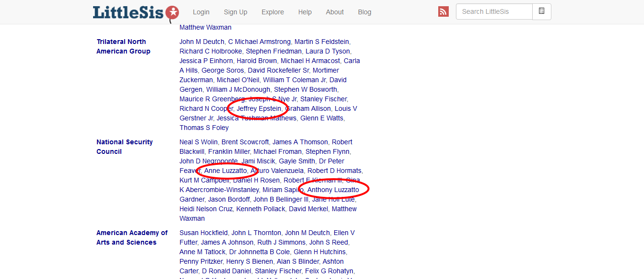Click Michael Froman link
Image resolution: width=644 pixels, height=279 pixels.
(277, 151)
